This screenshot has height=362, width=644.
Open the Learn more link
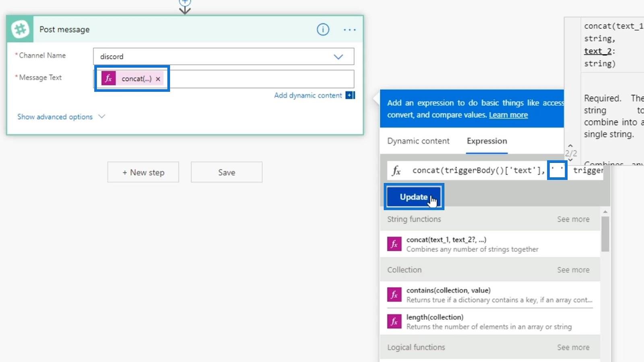click(508, 115)
